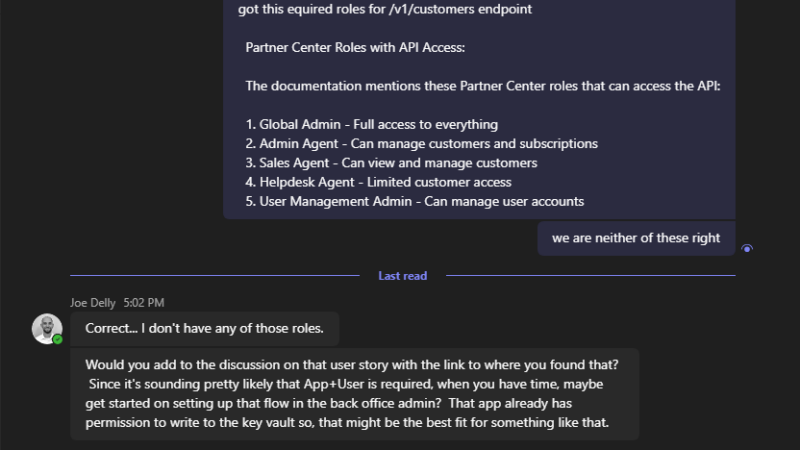This screenshot has height=450, width=800.
Task: Click the '/v1/customers endpoint' message line
Action: [385, 10]
